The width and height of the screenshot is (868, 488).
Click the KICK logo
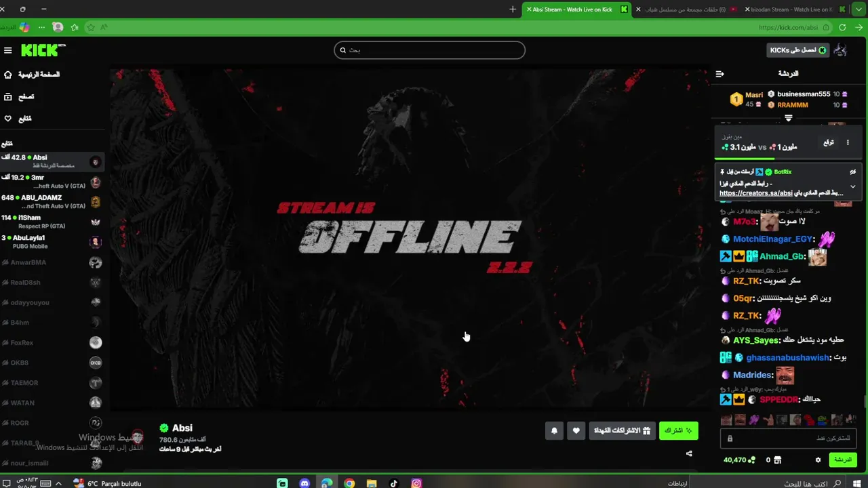(x=43, y=50)
